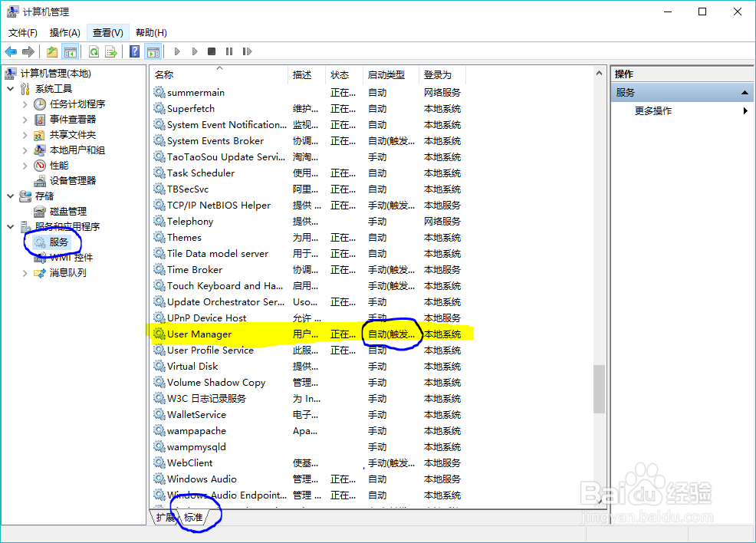The height and width of the screenshot is (543, 756).
Task: Open the 查看(V) menu
Action: pyautogui.click(x=107, y=32)
